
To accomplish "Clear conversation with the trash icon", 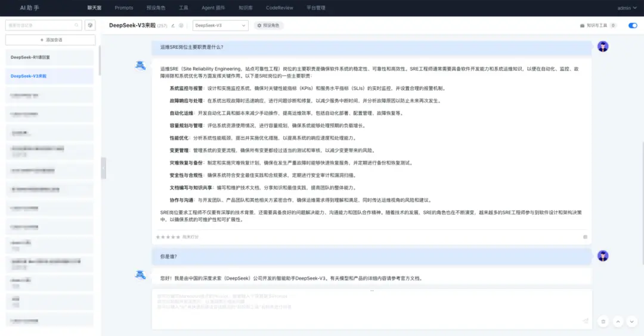I will (603, 322).
